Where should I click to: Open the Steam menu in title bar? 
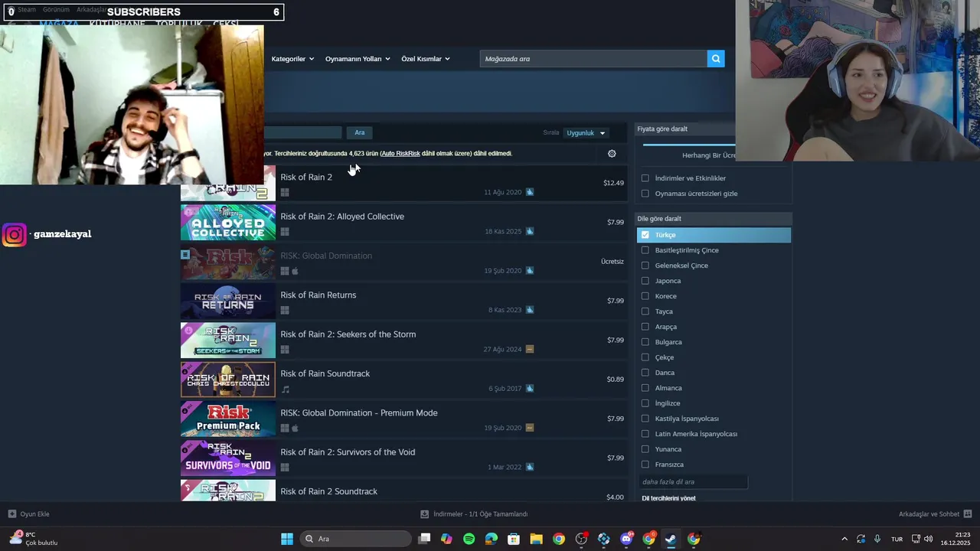(27, 10)
